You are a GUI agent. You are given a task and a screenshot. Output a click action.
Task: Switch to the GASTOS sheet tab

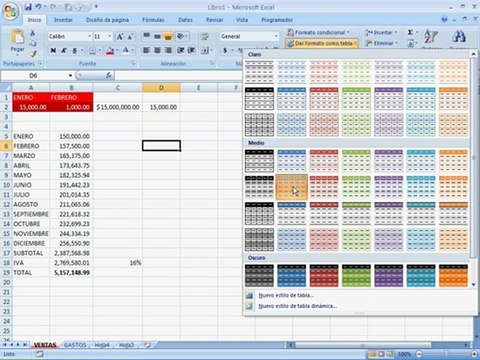point(75,345)
